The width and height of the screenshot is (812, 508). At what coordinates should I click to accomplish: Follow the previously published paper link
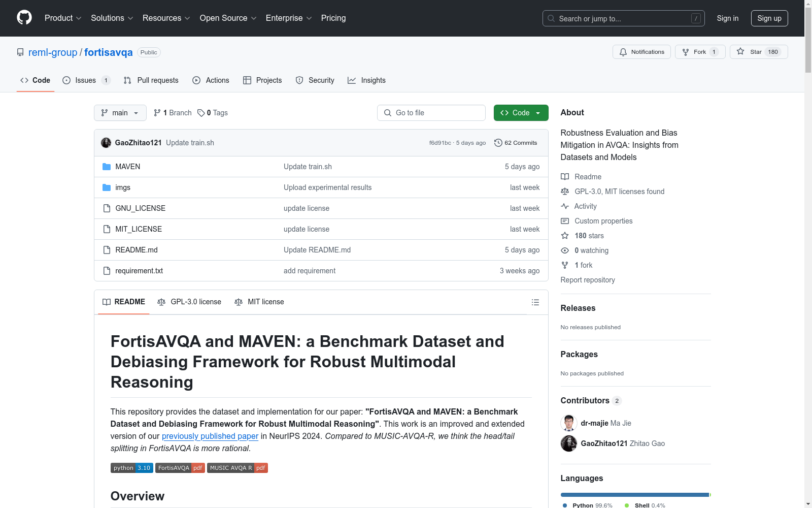[210, 436]
